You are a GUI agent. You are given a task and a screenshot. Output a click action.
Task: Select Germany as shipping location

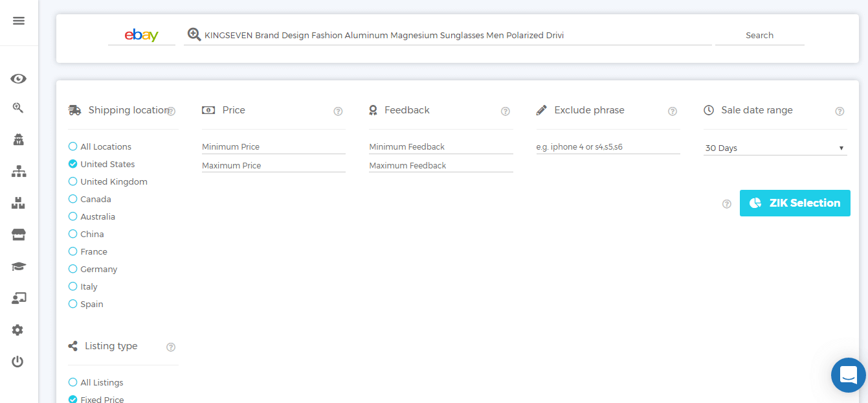73,269
